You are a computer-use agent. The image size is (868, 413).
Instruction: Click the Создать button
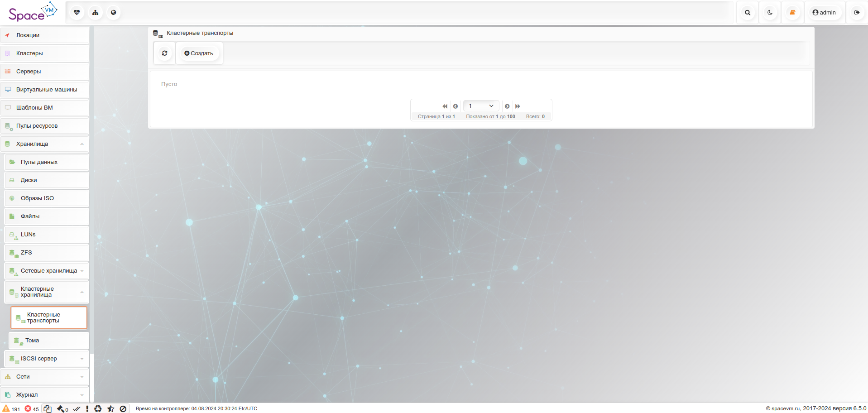click(x=199, y=53)
